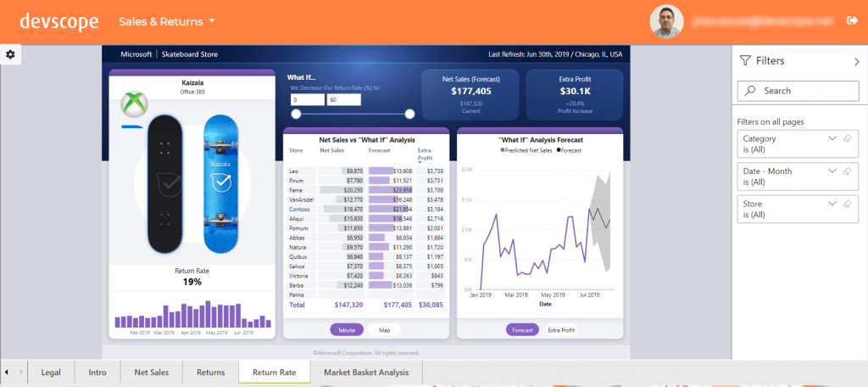The width and height of the screenshot is (868, 387).
Task: Click the filter funnel icon
Action: [x=745, y=60]
